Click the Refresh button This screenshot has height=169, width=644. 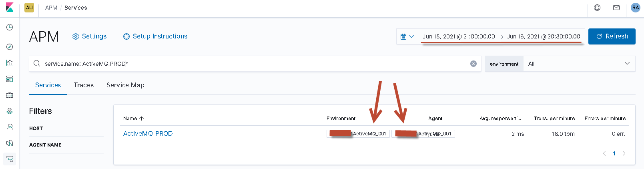(x=612, y=36)
